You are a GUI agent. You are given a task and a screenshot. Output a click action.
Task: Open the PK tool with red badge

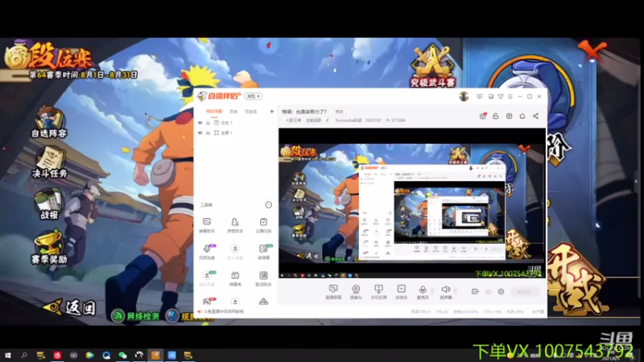pos(208,302)
